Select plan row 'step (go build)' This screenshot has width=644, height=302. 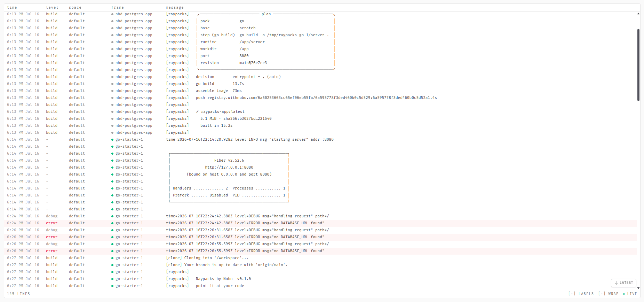(x=320, y=35)
